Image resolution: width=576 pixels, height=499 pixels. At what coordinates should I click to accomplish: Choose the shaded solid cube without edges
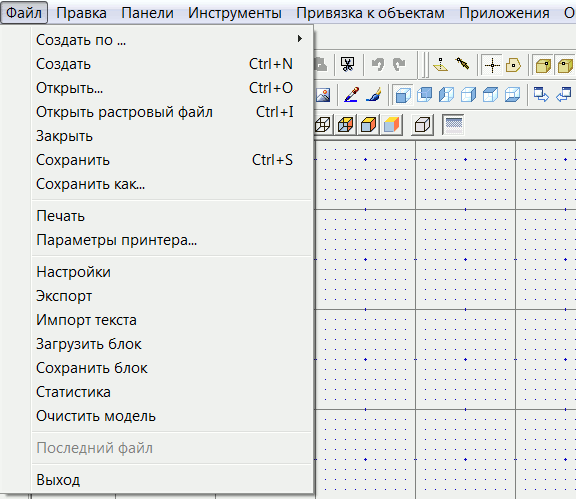pos(391,125)
